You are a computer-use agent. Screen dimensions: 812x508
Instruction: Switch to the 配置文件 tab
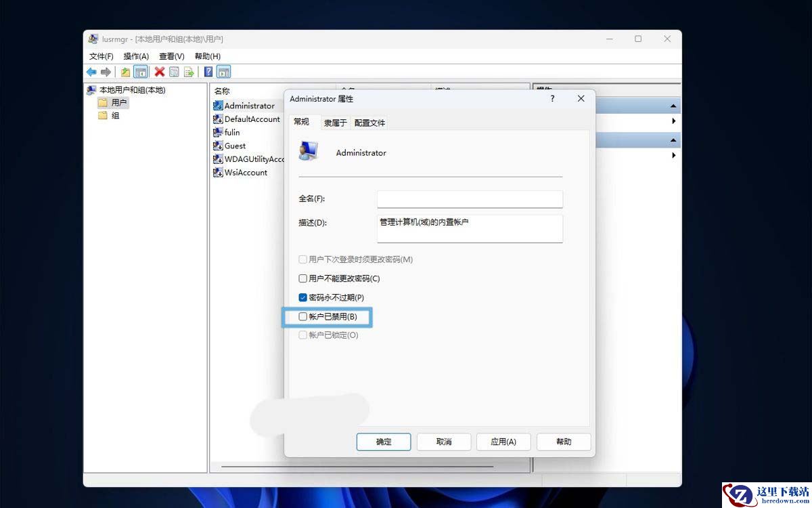(x=369, y=123)
